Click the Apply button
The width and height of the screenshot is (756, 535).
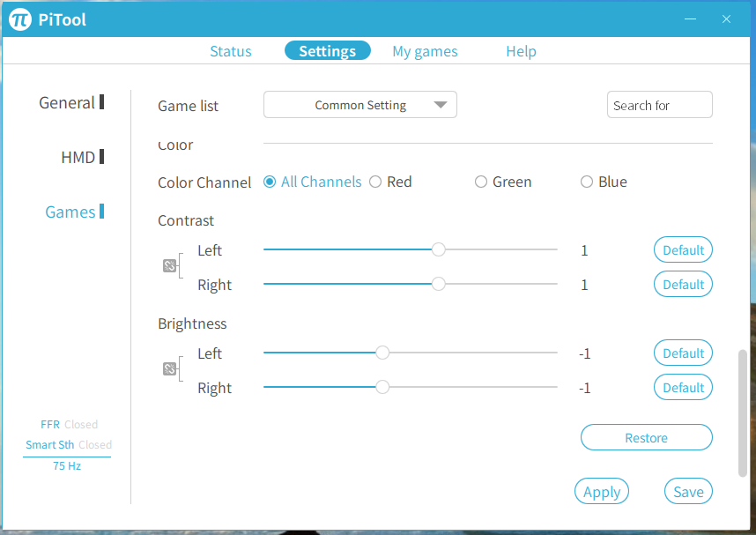point(602,492)
